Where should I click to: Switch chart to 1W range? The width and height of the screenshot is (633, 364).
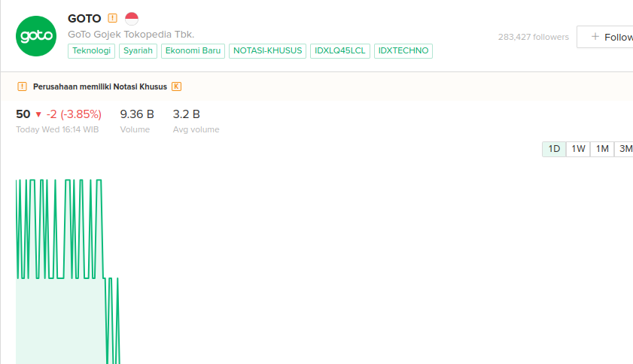578,149
